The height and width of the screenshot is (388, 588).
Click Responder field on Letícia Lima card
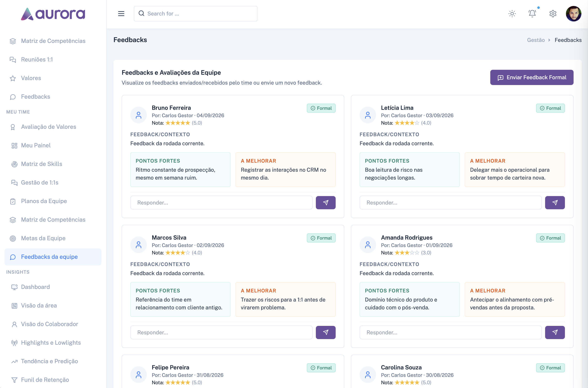450,203
